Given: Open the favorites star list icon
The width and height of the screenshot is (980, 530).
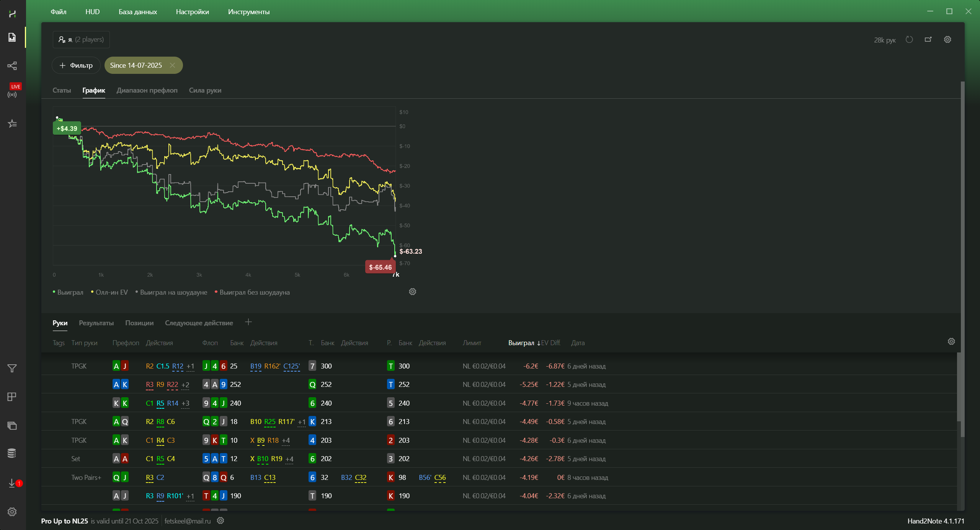Looking at the screenshot, I should pyautogui.click(x=12, y=124).
